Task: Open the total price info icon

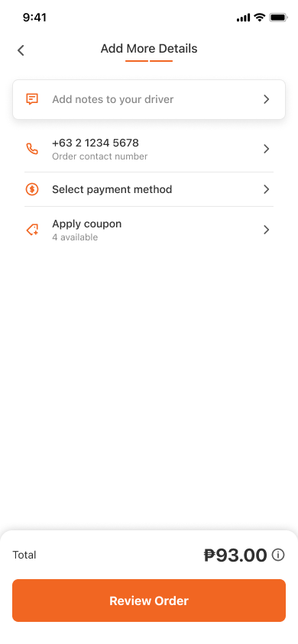Action: point(278,555)
